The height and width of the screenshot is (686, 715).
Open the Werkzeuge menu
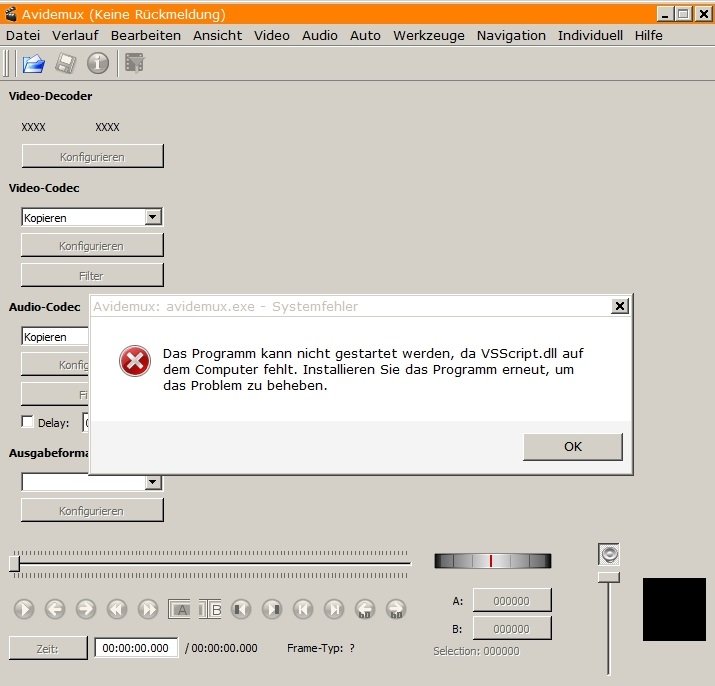(x=429, y=36)
